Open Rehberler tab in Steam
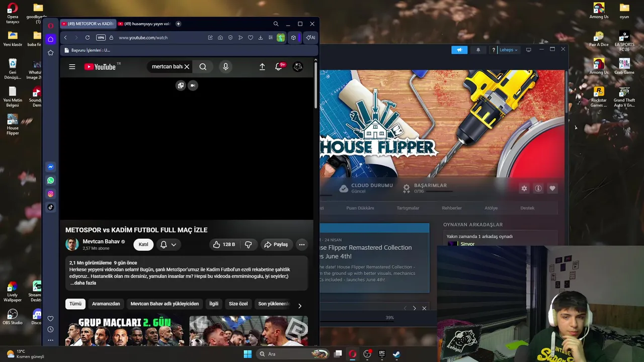 (452, 208)
